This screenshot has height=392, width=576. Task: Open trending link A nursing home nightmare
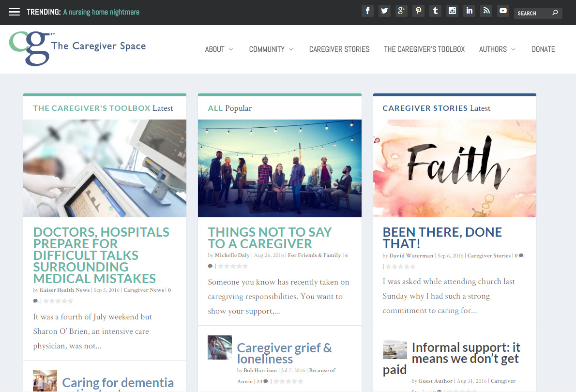pyautogui.click(x=101, y=12)
